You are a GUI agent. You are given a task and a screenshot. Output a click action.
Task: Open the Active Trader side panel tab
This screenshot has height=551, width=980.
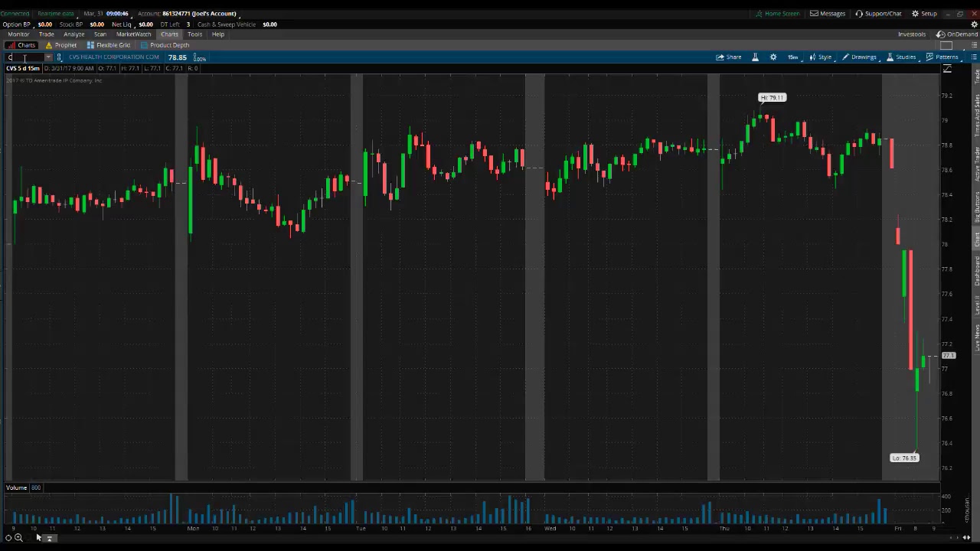976,164
